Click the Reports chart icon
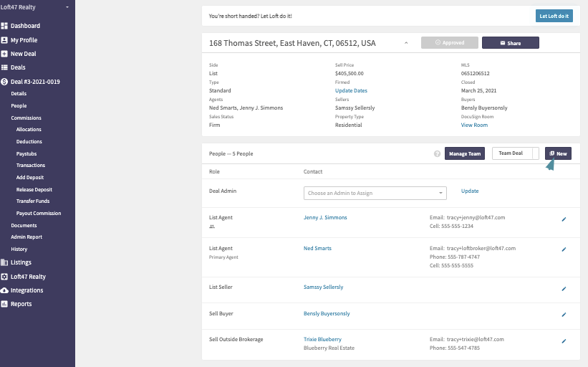The height and width of the screenshot is (367, 588). point(4,304)
